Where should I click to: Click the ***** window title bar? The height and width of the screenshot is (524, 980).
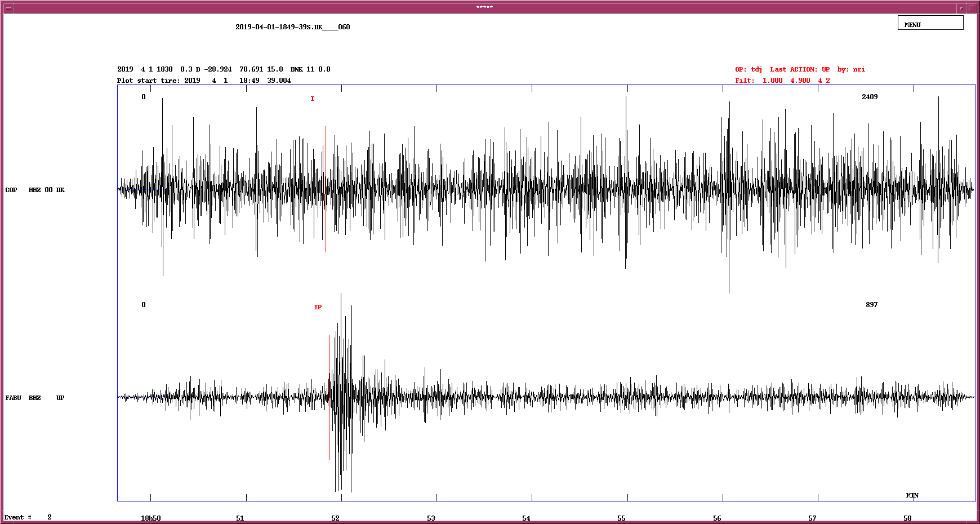pyautogui.click(x=484, y=7)
